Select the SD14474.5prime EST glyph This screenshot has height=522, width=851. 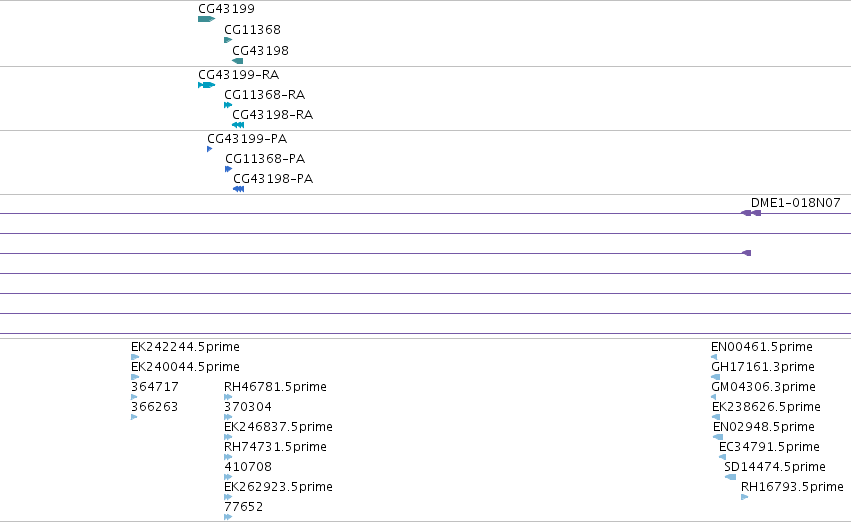pos(731,477)
